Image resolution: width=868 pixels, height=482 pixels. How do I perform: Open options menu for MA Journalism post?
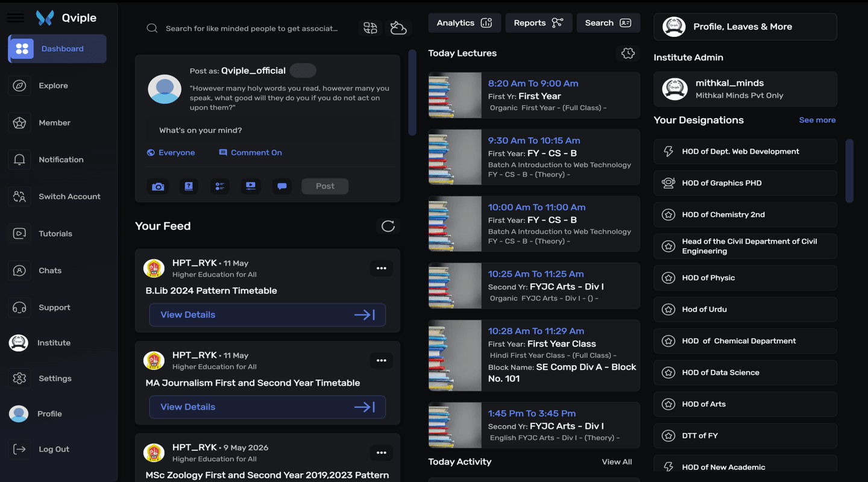(x=381, y=360)
